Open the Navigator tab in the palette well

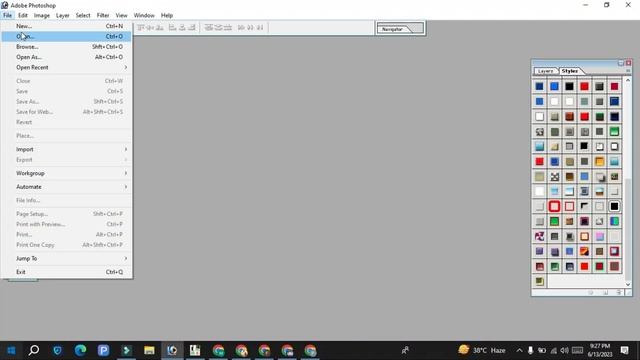(393, 29)
